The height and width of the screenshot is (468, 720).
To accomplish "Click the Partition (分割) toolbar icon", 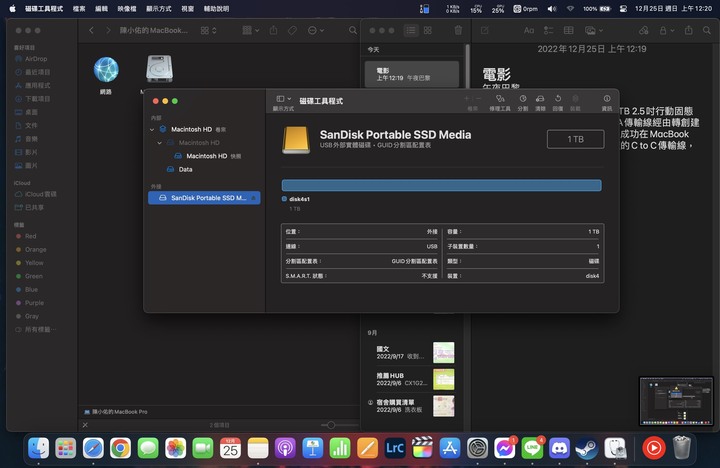I will [523, 102].
